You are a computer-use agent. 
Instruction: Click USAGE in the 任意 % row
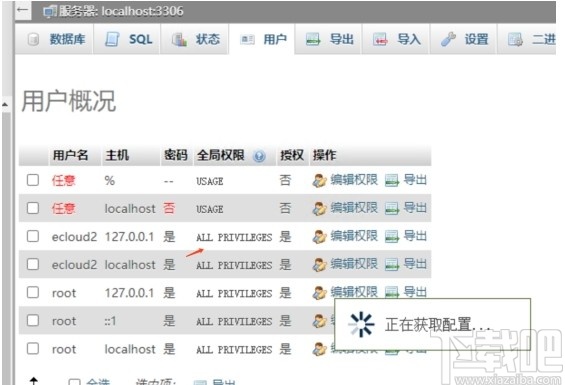(x=210, y=181)
